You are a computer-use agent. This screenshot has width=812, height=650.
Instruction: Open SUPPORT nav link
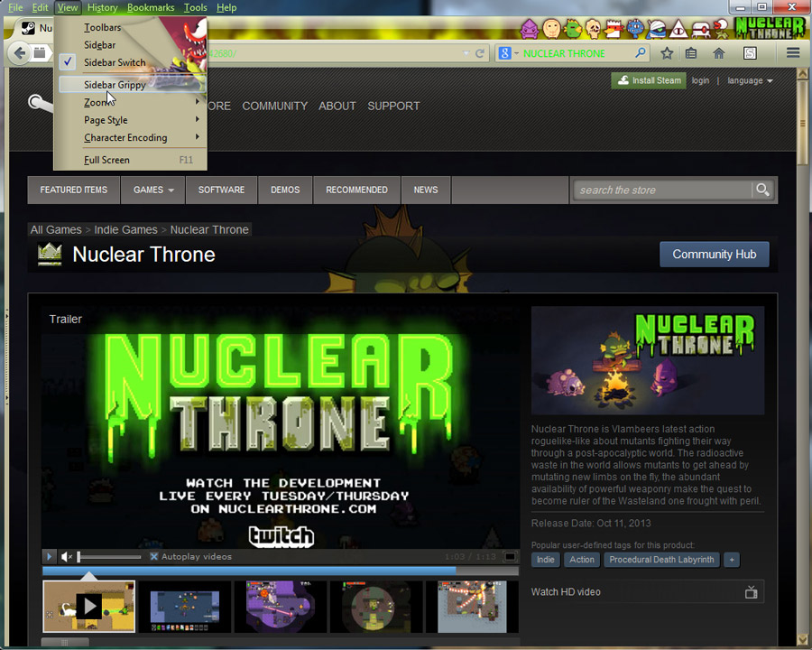coord(393,106)
